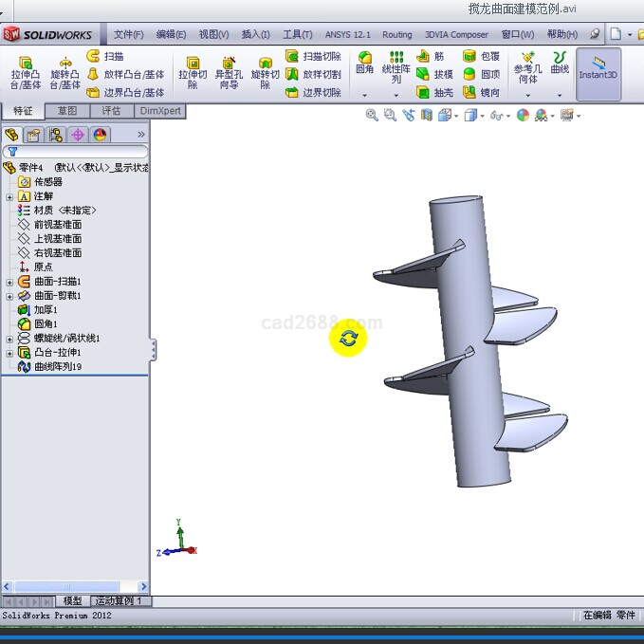This screenshot has height=644, width=644.
Task: Open the edit appearance color ball icon
Action: [522, 116]
